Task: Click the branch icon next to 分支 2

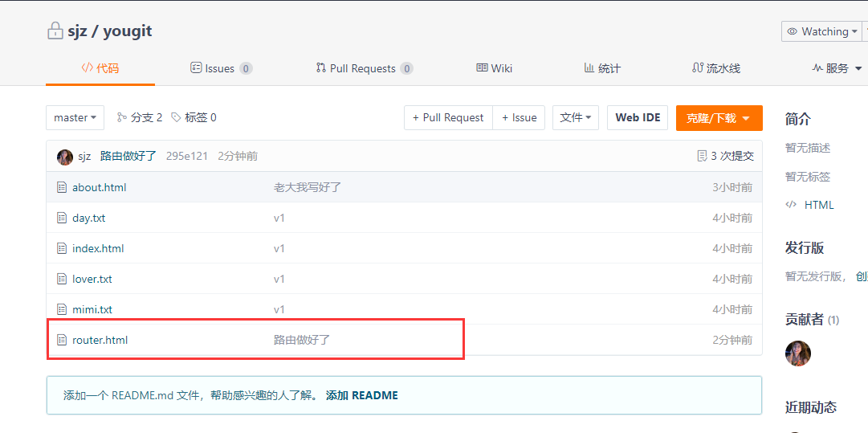Action: tap(122, 117)
